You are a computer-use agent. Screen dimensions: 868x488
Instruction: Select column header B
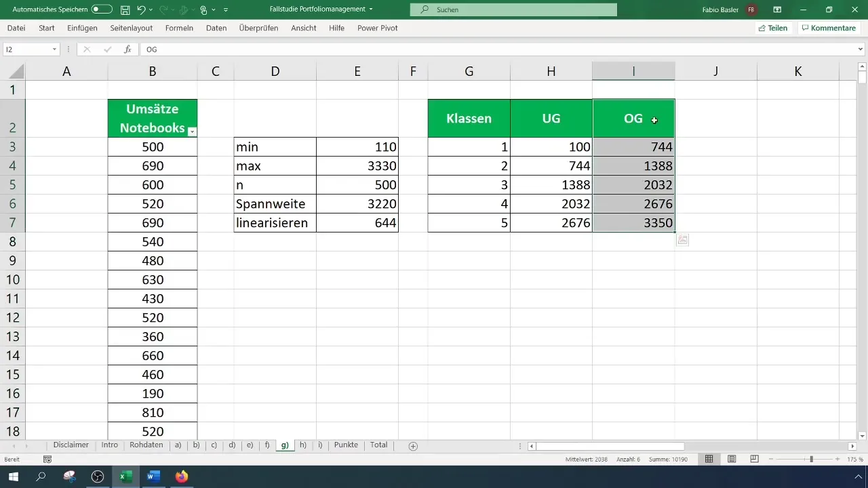coord(153,71)
